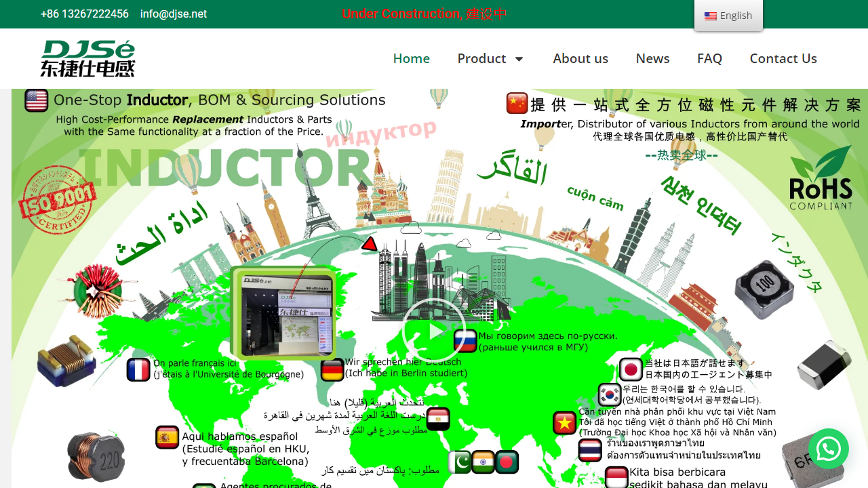Viewport: 868px width, 488px height.
Task: Click the copper coil inductor marked 220
Action: click(x=96, y=457)
